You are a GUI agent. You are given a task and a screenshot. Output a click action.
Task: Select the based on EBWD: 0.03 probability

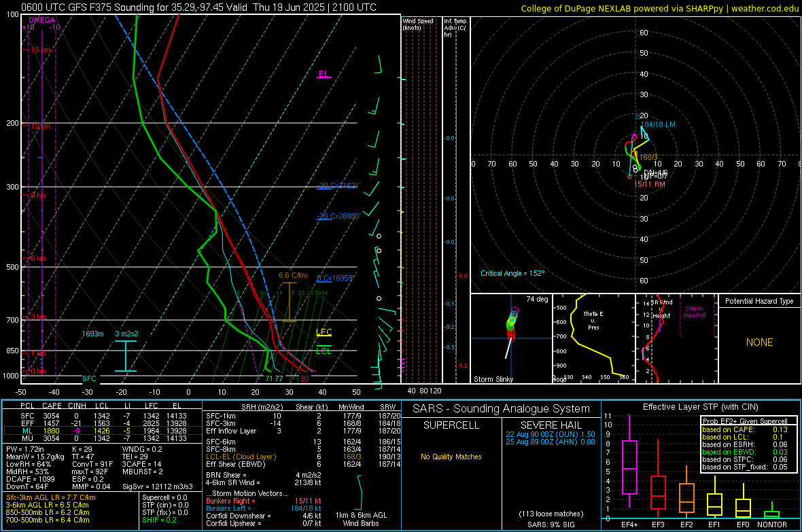coord(745,452)
